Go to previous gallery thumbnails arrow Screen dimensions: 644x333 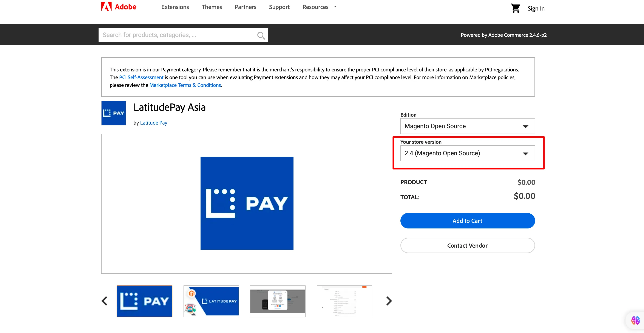[x=105, y=301]
